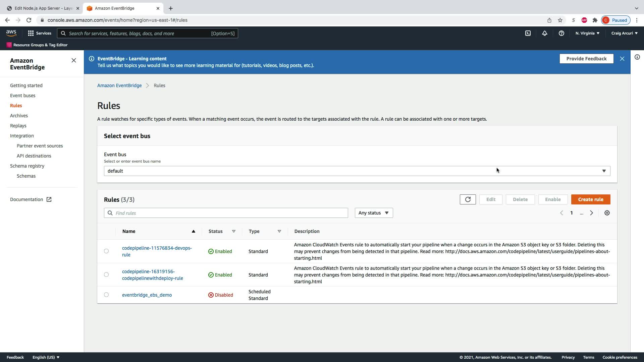The image size is (644, 362).
Task: Select eventbridge_ebs_demo radio button
Action: 106,295
